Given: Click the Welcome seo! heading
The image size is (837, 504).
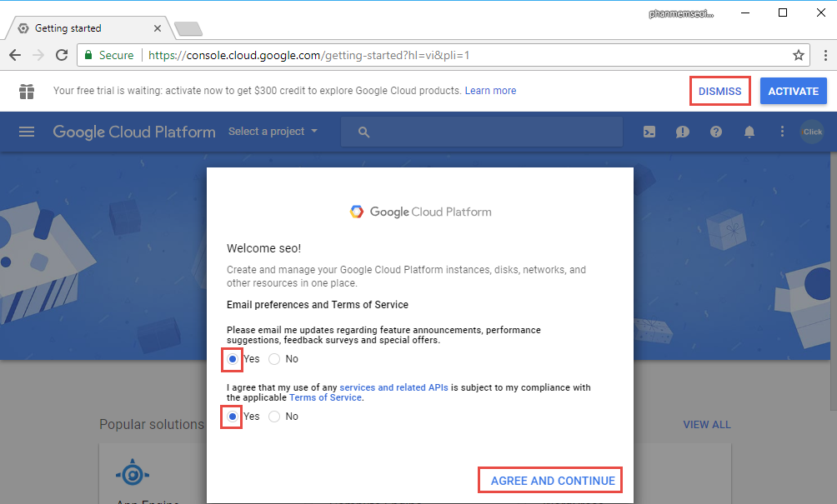Looking at the screenshot, I should pos(263,248).
